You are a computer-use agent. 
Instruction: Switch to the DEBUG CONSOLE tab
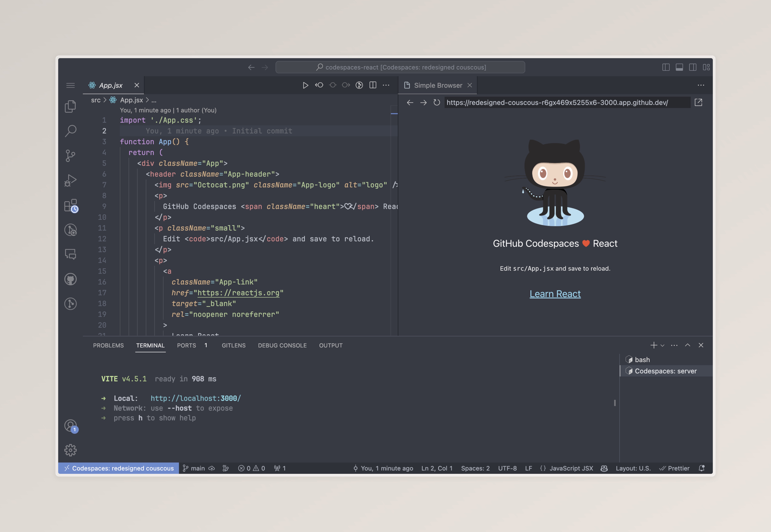pyautogui.click(x=282, y=345)
